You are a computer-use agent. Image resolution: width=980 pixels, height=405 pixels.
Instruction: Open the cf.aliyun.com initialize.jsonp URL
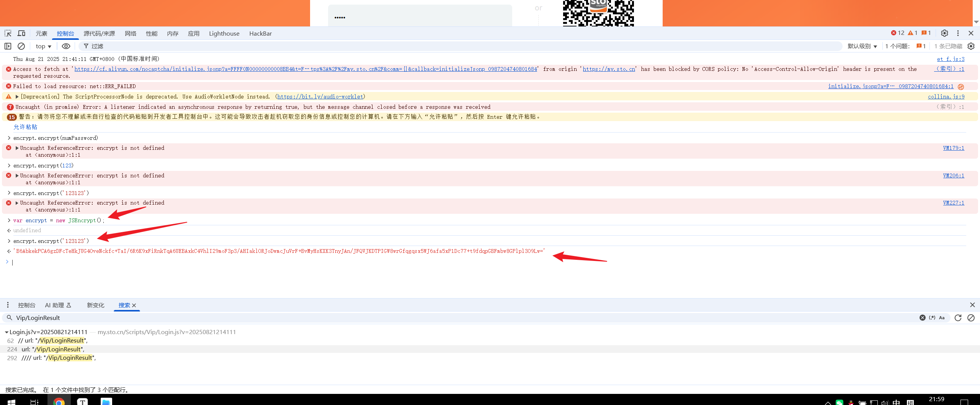pos(305,69)
